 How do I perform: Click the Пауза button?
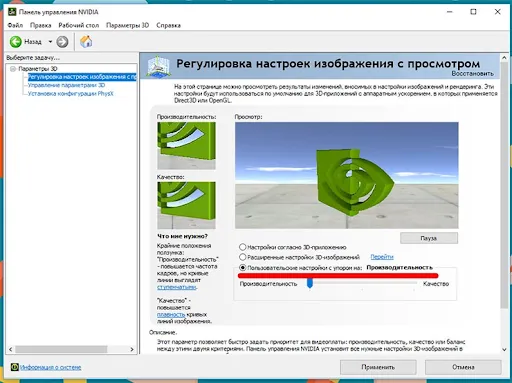click(429, 238)
